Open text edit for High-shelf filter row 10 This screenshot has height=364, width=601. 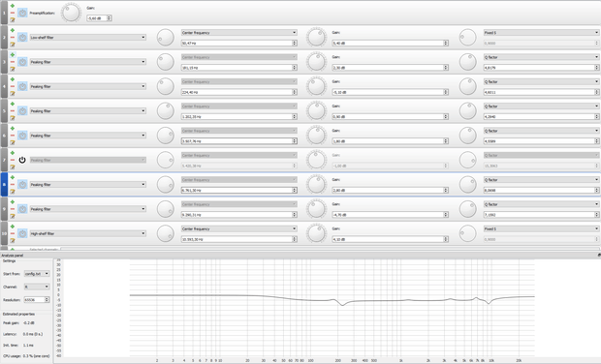coord(13,240)
